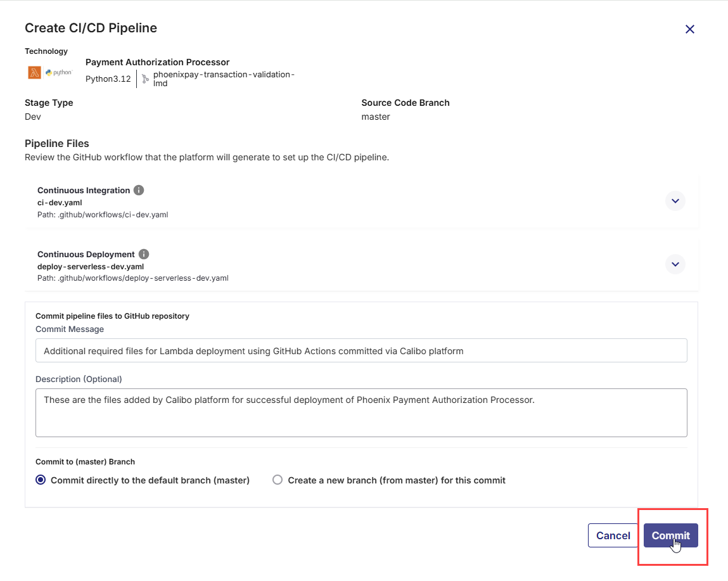Choose create a new branch for this commit
This screenshot has height=581, width=728.
click(278, 480)
